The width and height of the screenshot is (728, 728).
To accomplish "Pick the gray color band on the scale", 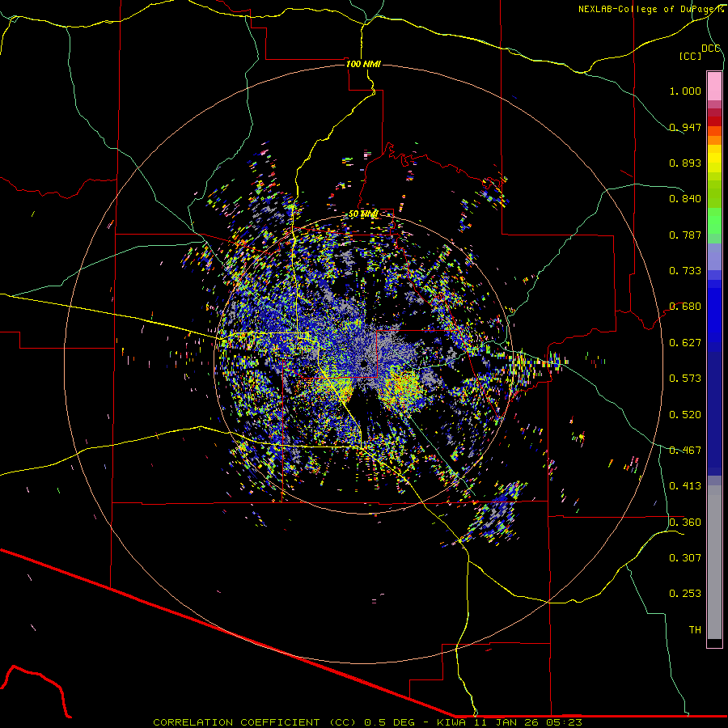I will pos(714,562).
